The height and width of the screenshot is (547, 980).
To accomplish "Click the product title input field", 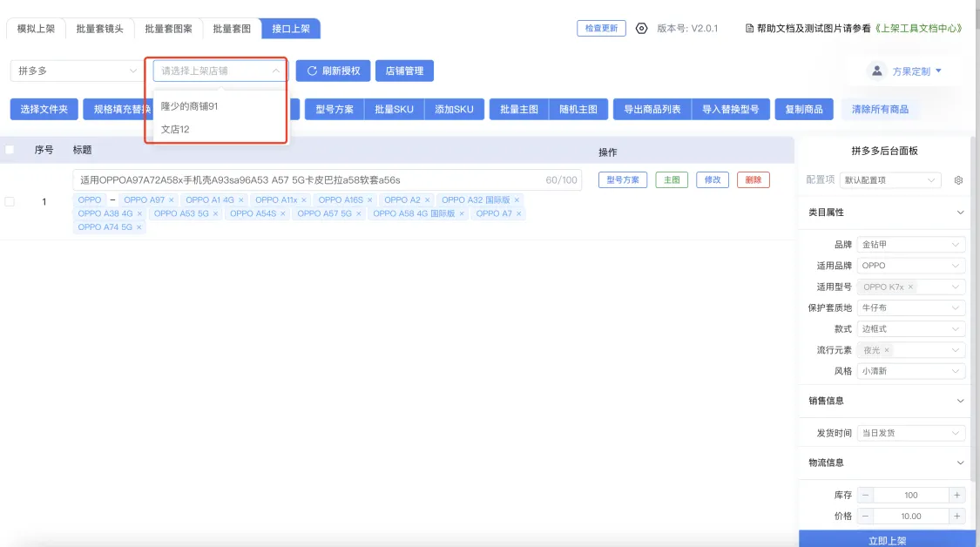I will tap(305, 180).
